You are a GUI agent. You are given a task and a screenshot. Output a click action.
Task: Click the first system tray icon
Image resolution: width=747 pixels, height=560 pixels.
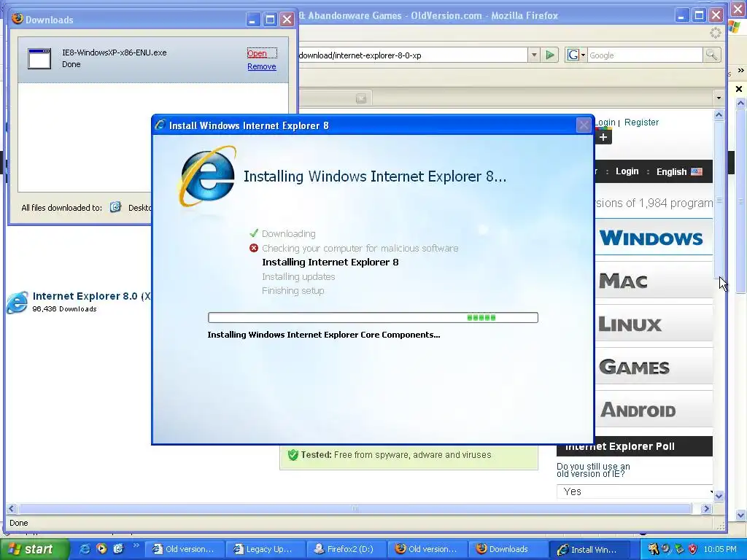(x=653, y=549)
